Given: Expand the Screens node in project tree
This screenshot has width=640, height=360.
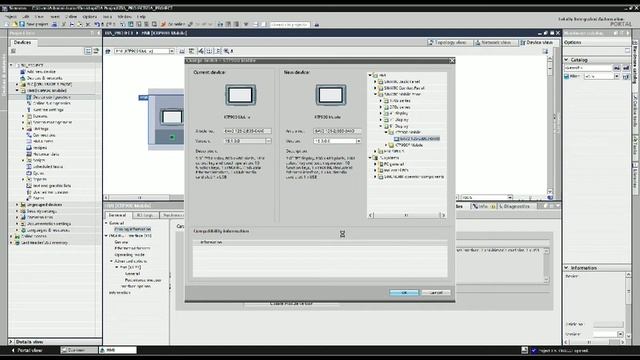Looking at the screenshot, I should tap(23, 116).
